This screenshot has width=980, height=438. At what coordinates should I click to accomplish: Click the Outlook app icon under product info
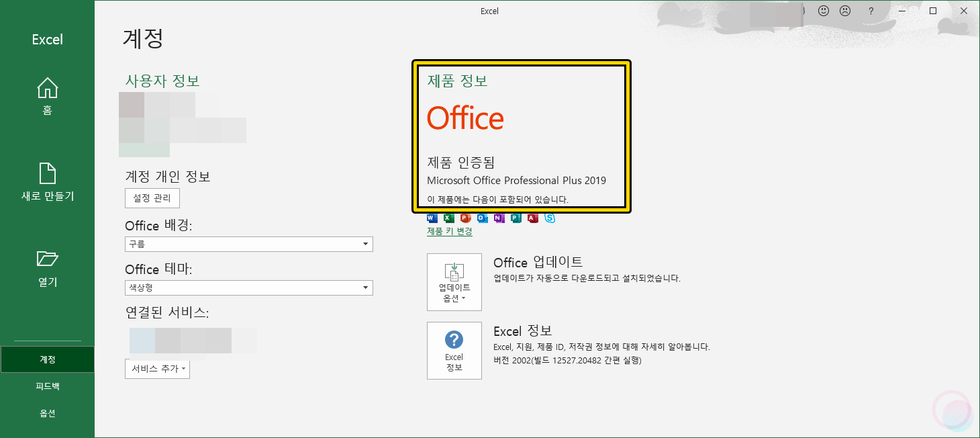(482, 218)
